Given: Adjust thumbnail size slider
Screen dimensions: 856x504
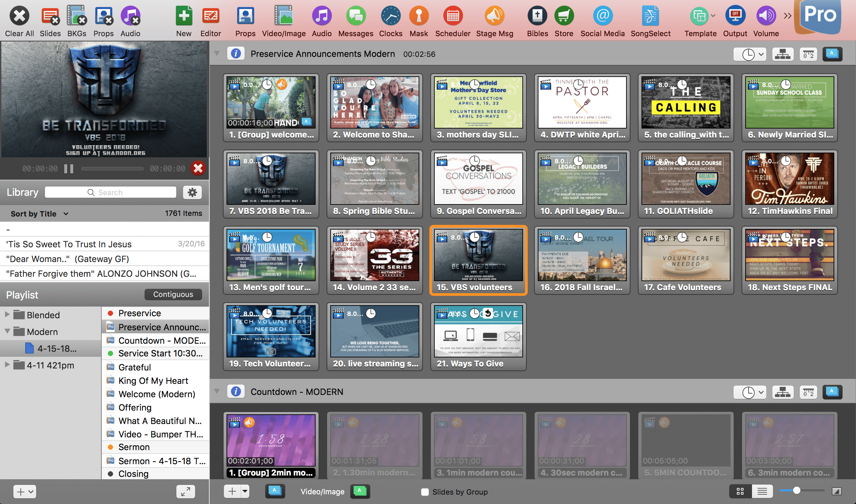Looking at the screenshot, I should 796,490.
